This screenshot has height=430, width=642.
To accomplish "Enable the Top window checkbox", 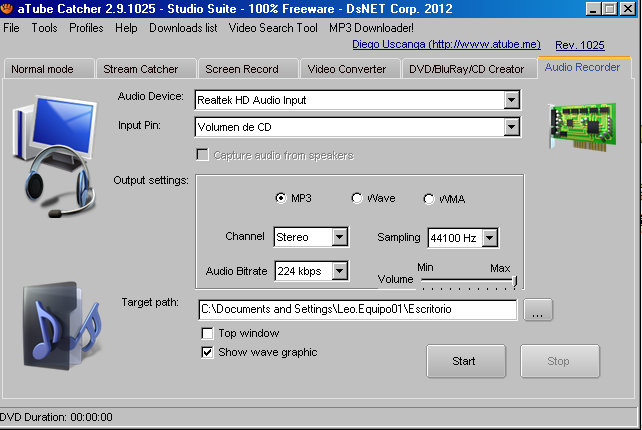I will 208,333.
